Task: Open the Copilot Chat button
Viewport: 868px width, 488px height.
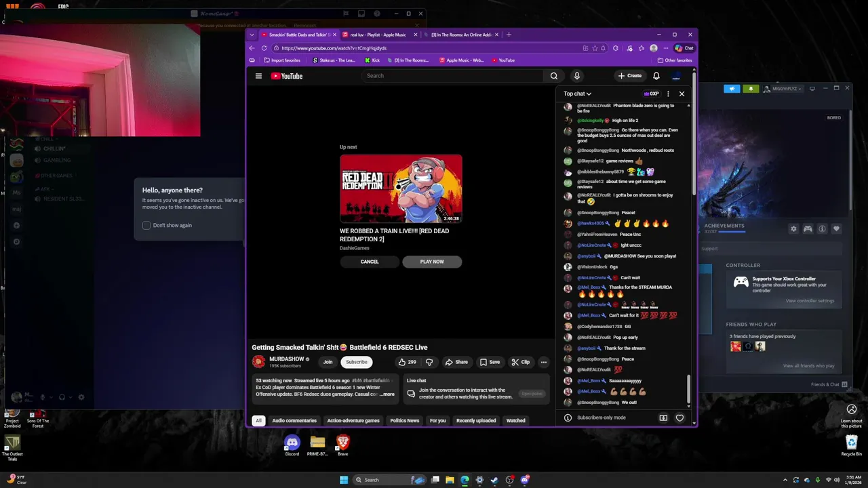Action: 684,48
